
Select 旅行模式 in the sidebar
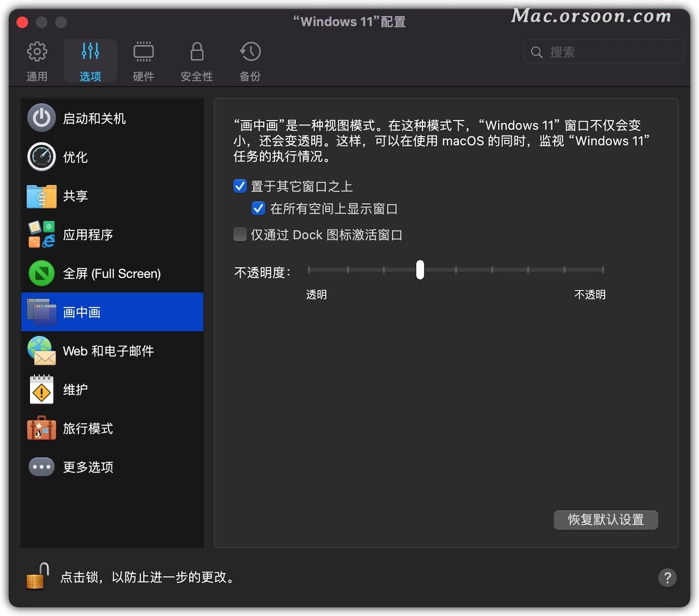point(112,429)
